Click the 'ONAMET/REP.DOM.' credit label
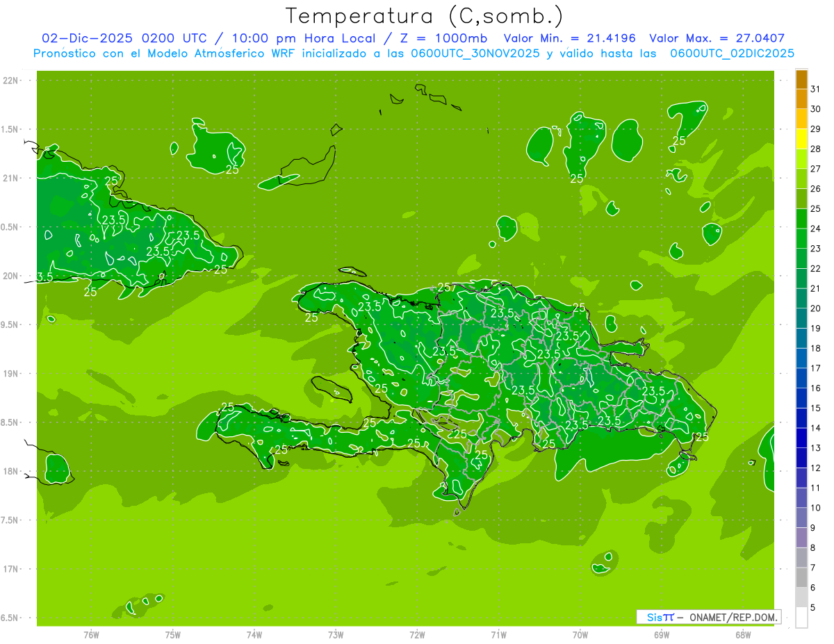Image resolution: width=834 pixels, height=644 pixels. 734,617
